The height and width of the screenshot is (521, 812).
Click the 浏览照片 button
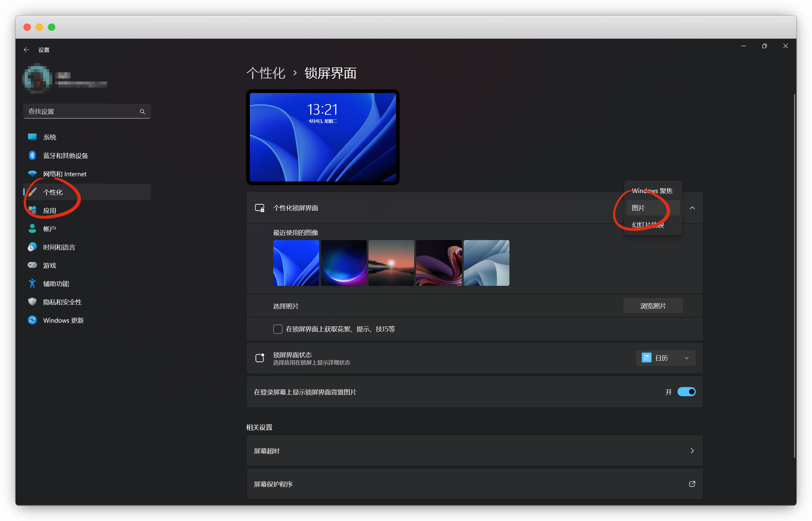pos(653,306)
